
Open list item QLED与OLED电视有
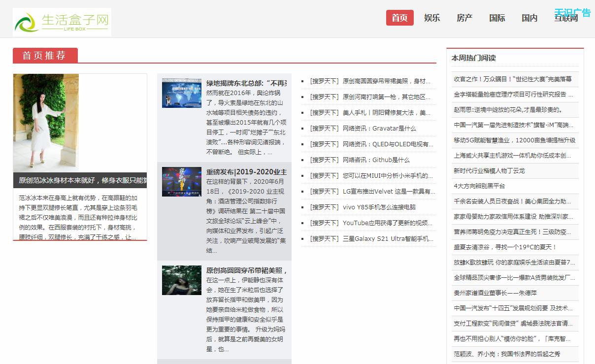coord(388,144)
